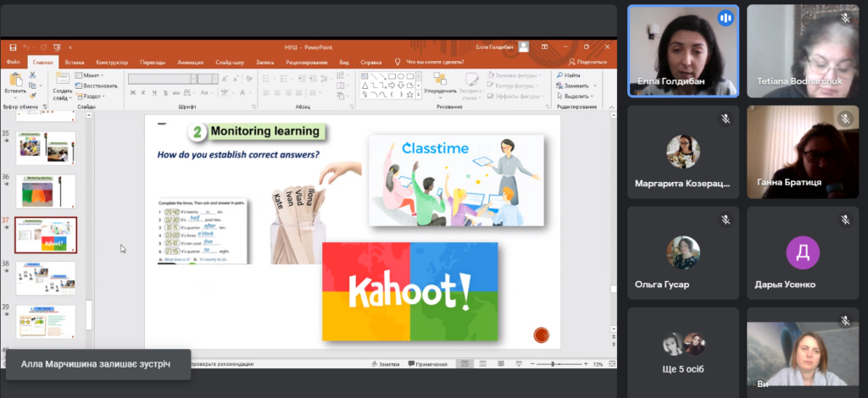Select slide 38 thumbnail in panel
Screen dimensions: 868x398
[x=46, y=278]
